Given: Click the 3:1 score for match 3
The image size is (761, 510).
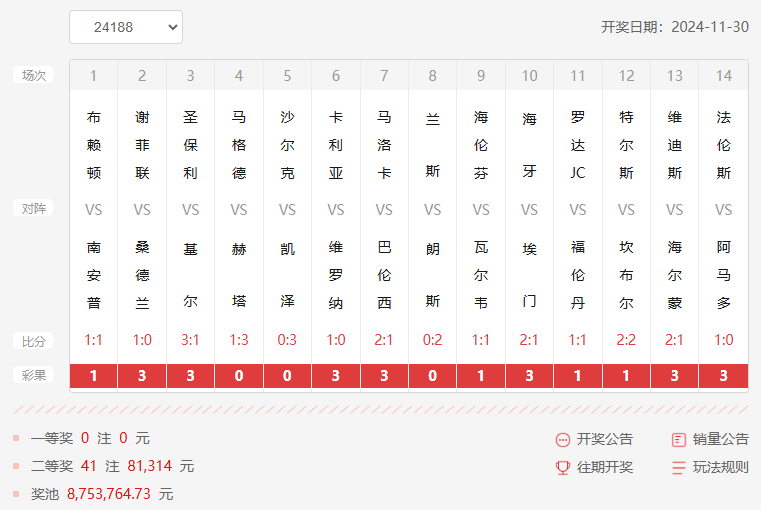Looking at the screenshot, I should pyautogui.click(x=190, y=340).
